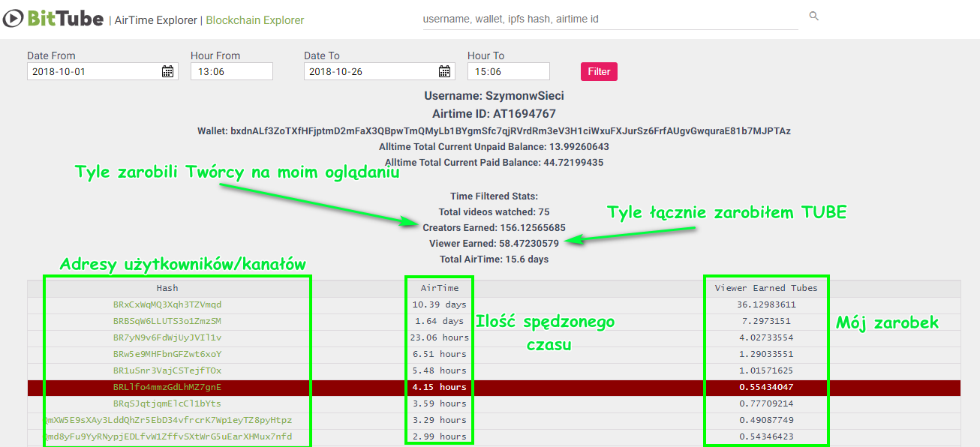Click the Viewer Earned: 58.47230579 line
Screen dimensions: 980x447
click(x=494, y=244)
